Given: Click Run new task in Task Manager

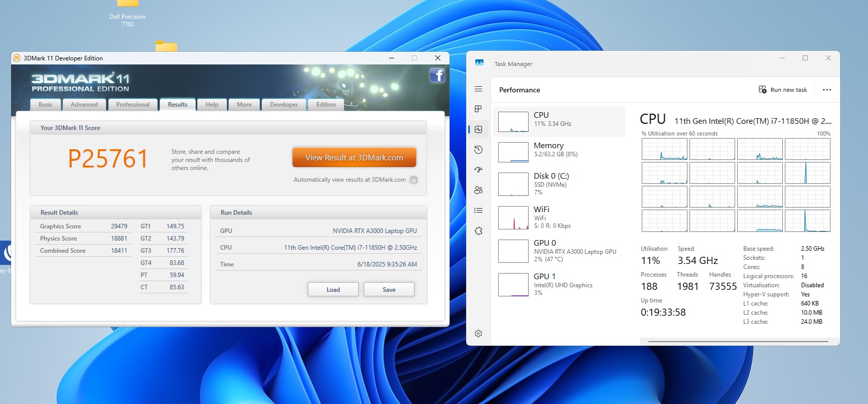Looking at the screenshot, I should pos(783,90).
